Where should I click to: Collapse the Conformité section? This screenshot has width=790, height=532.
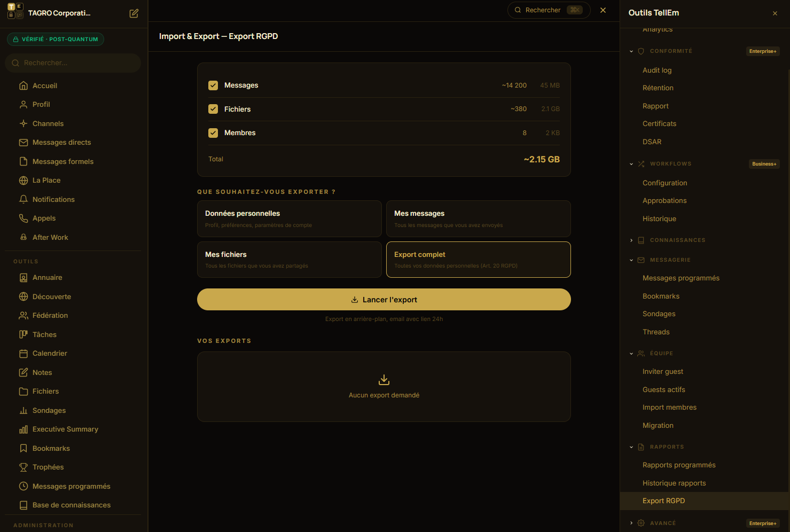(631, 51)
